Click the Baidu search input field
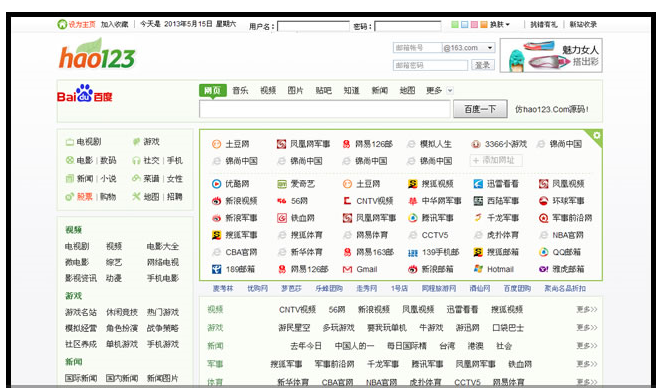Viewport: 667px width, 388px height. click(325, 109)
